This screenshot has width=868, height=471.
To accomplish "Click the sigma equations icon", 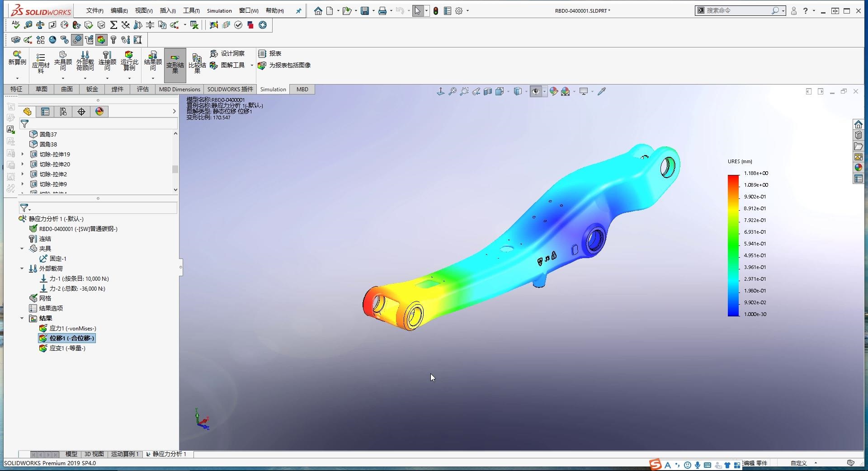I will click(x=113, y=25).
